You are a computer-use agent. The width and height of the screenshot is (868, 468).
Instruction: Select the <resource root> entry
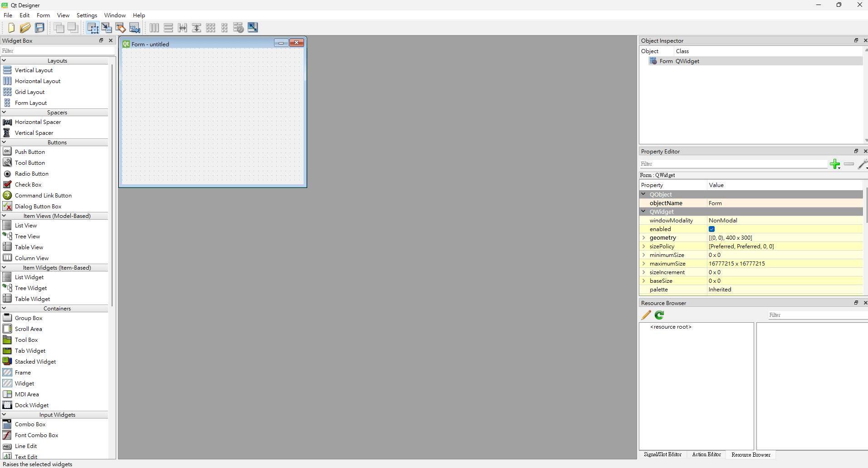point(671,327)
